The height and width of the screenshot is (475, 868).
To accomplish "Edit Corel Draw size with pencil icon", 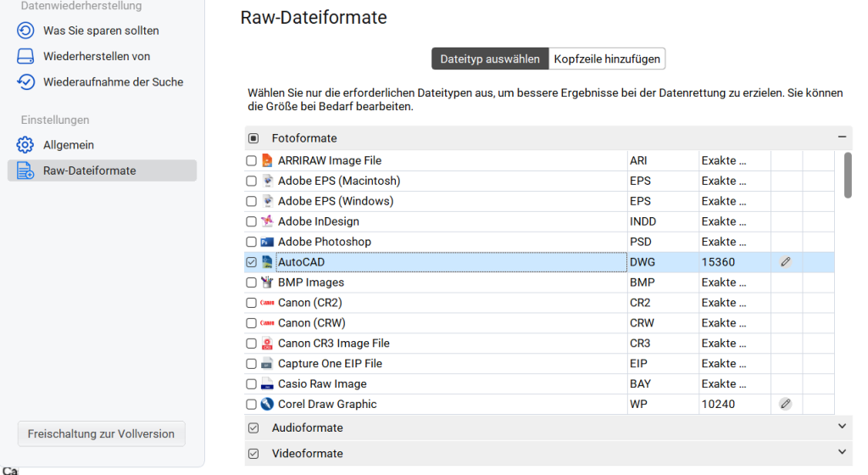I will (786, 404).
